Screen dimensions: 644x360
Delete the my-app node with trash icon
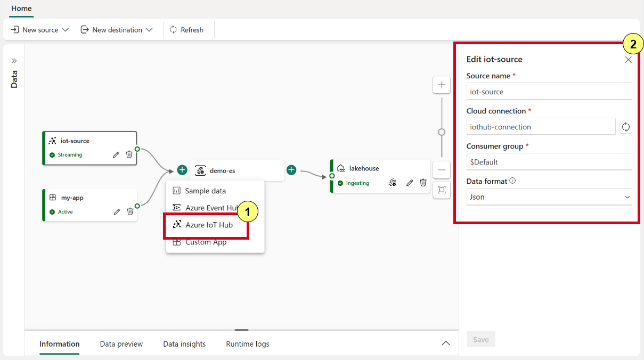130,211
